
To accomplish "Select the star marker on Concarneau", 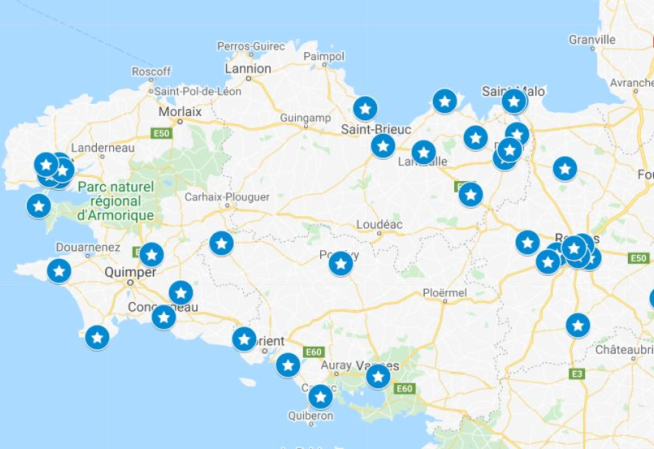I will (164, 318).
